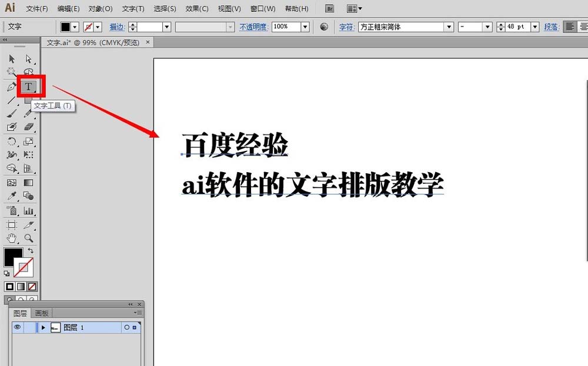Select the Shape Builder tool
Screen dimensions: 588x366
12,169
